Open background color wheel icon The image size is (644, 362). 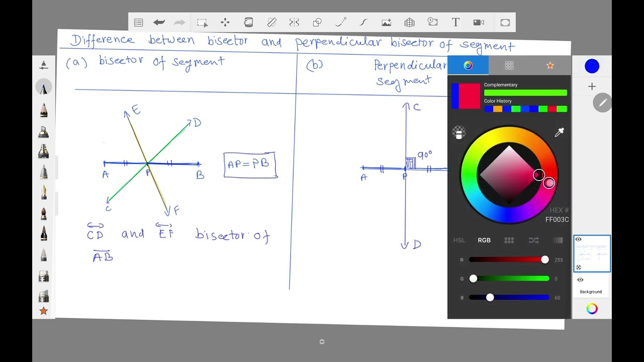coord(592,309)
